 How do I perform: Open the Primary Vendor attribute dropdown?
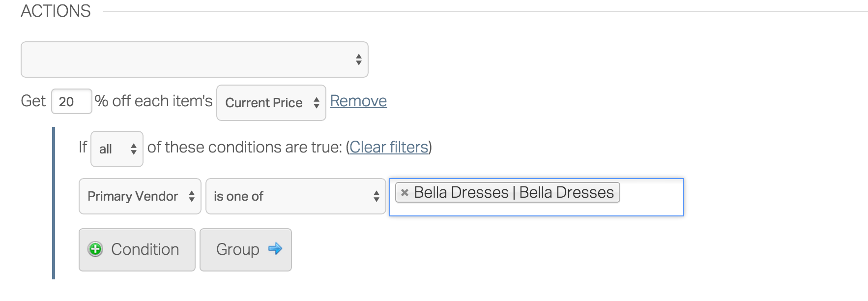pyautogui.click(x=140, y=196)
